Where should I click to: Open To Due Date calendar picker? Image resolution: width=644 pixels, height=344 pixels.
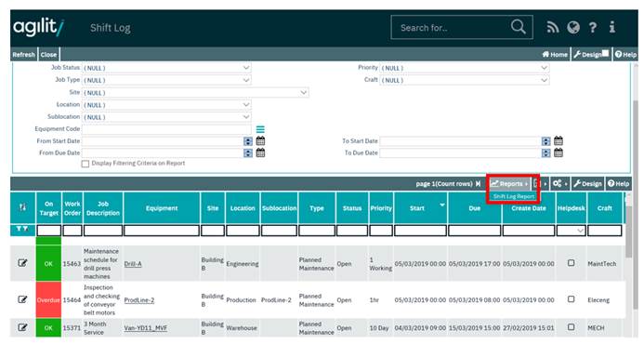click(559, 152)
